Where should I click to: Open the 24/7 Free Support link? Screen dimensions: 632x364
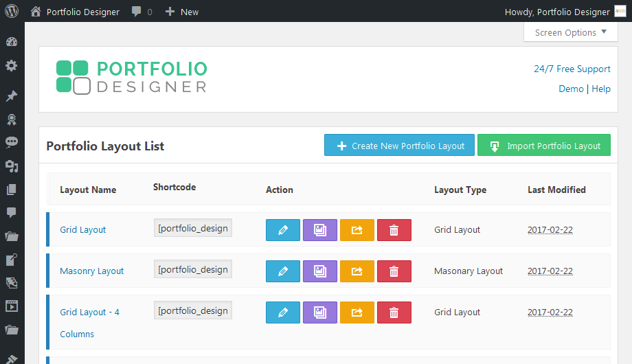572,69
